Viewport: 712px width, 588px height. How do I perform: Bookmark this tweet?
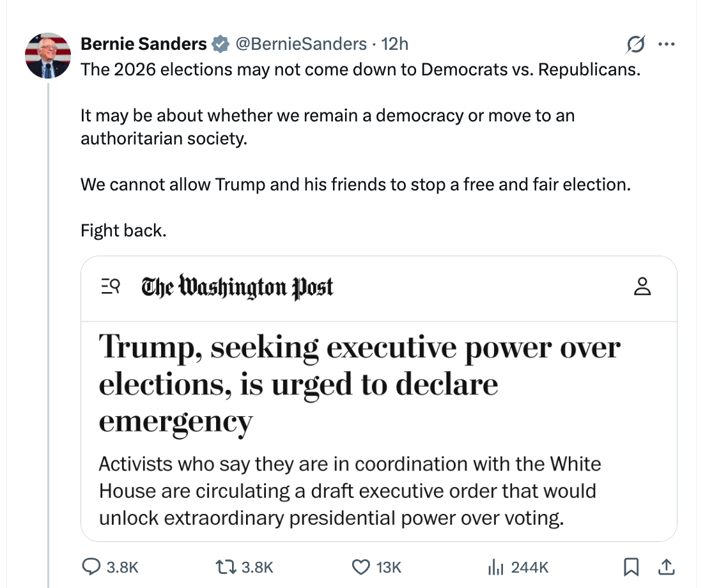click(x=631, y=566)
